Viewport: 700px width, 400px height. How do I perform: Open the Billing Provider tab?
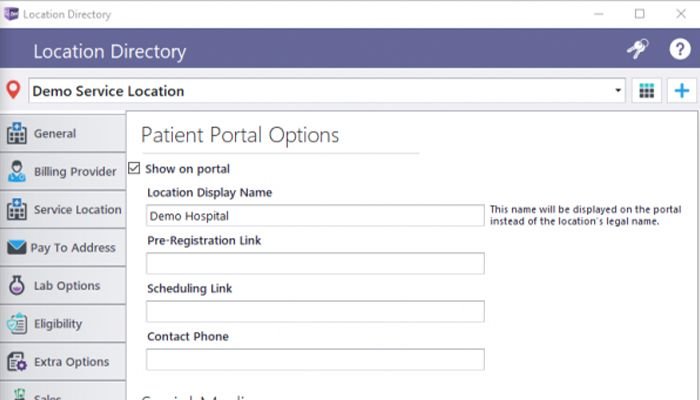pyautogui.click(x=62, y=172)
